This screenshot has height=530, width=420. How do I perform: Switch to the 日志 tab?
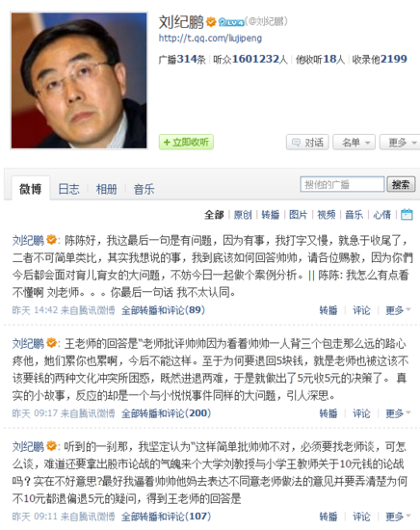click(68, 189)
